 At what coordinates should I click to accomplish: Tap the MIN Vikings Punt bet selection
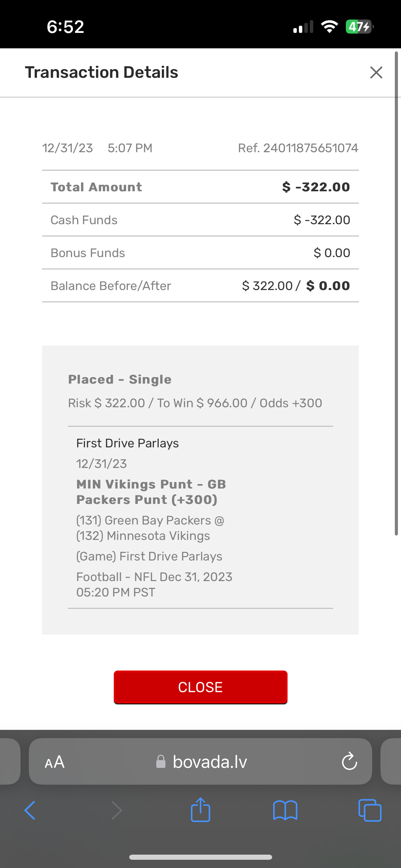point(151,492)
